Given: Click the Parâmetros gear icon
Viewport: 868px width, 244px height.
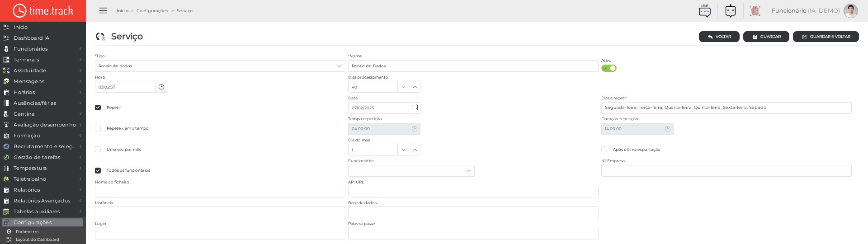Looking at the screenshot, I should [x=9, y=232].
